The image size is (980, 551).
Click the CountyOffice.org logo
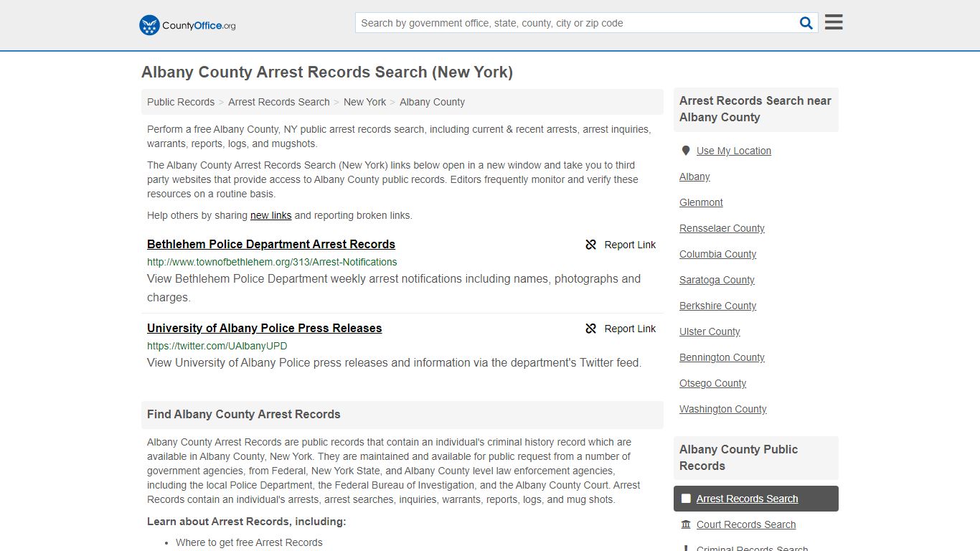[187, 25]
